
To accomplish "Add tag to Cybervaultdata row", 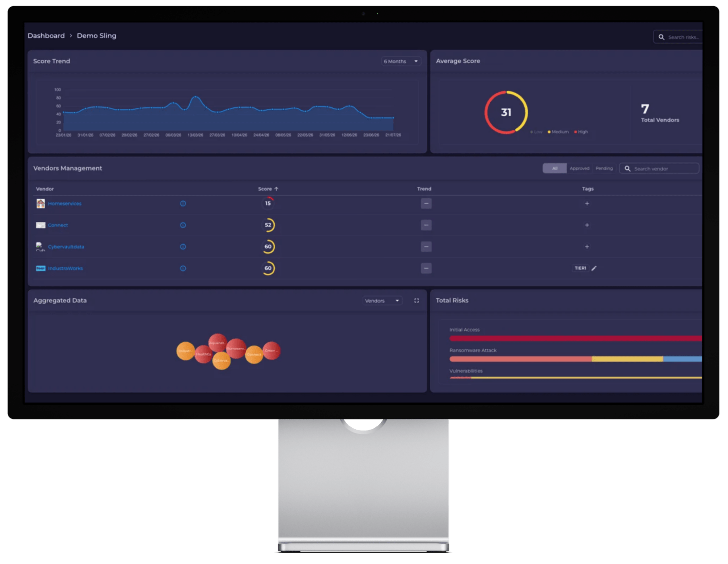I will (x=587, y=247).
